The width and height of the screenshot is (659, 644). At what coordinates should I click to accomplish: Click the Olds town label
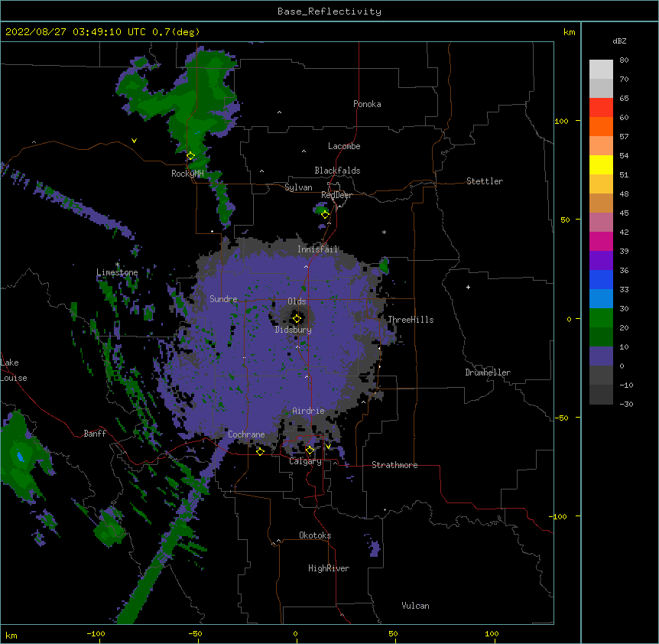297,301
